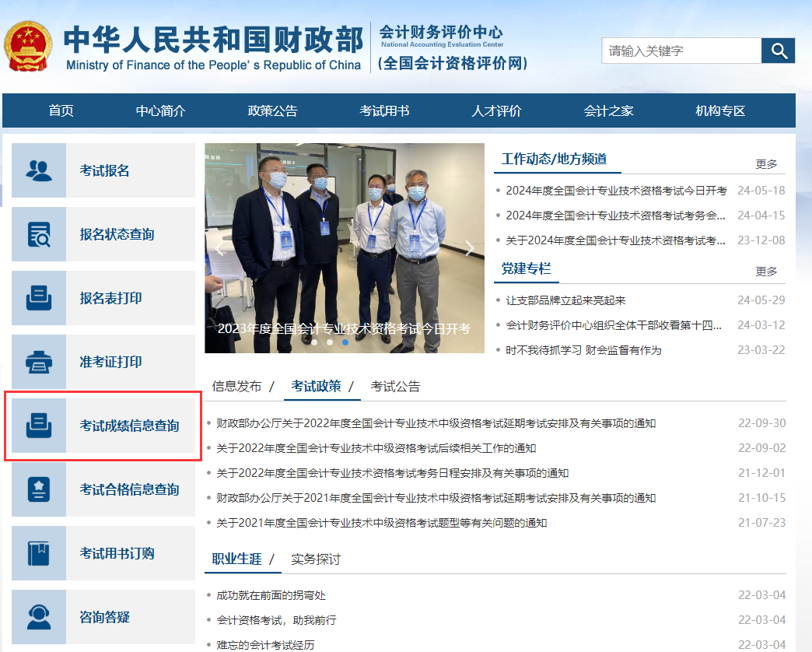Switch to the 考试公告 tab
The image size is (812, 652).
395,386
